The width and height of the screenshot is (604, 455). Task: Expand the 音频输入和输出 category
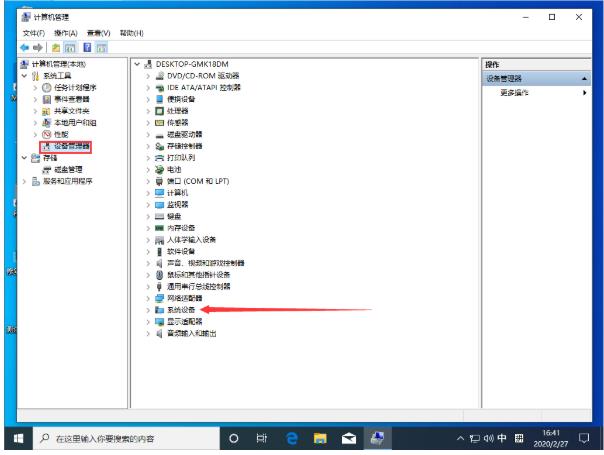tap(148, 333)
